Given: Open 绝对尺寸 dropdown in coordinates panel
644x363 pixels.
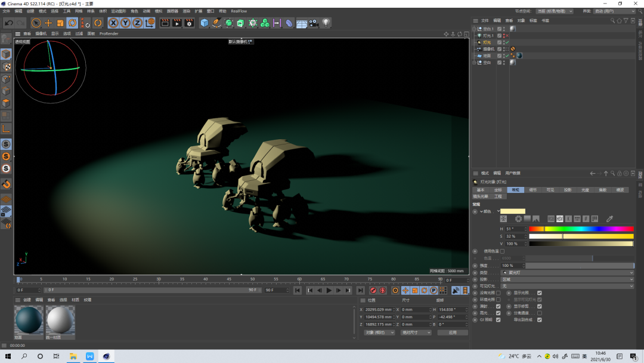Looking at the screenshot, I should [416, 333].
